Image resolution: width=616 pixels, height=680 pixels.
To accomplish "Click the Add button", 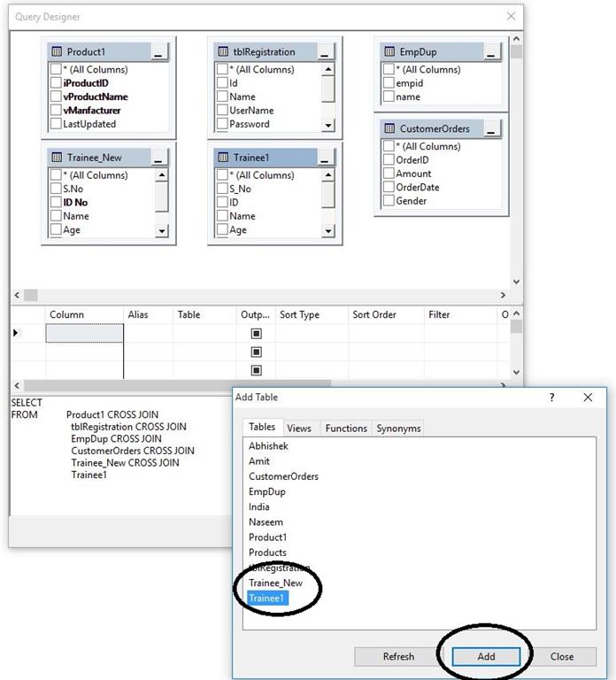I will point(486,657).
